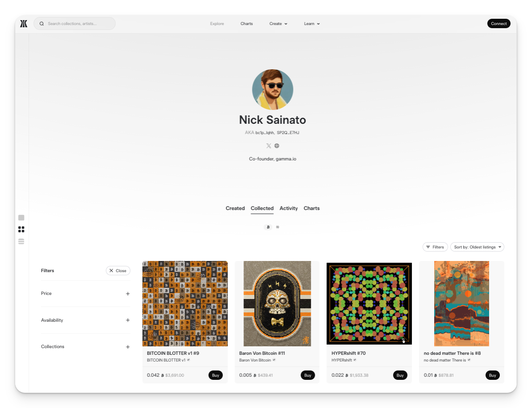The height and width of the screenshot is (408, 532).
Task: Switch to the Activity tab
Action: tap(289, 208)
